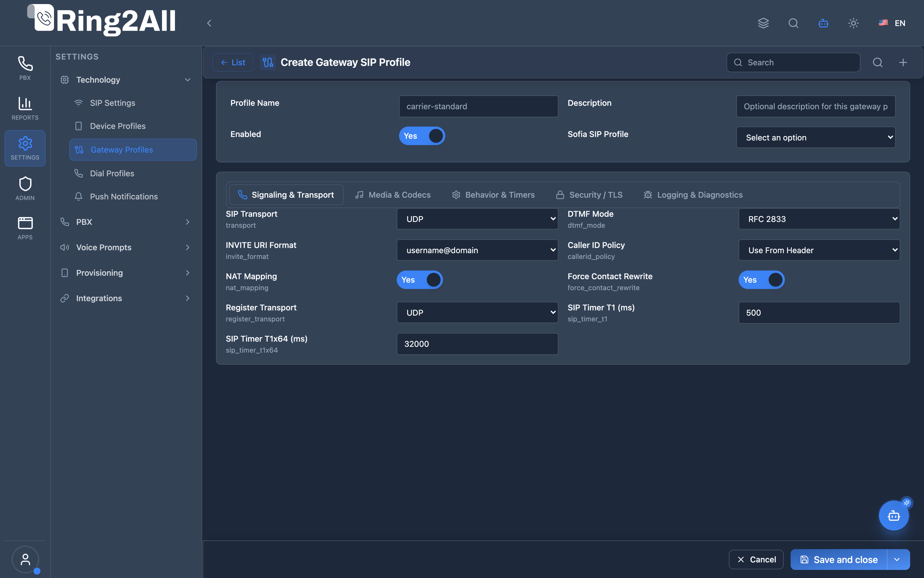Open the PBX section in left rail
The width and height of the screenshot is (924, 578).
tap(25, 68)
